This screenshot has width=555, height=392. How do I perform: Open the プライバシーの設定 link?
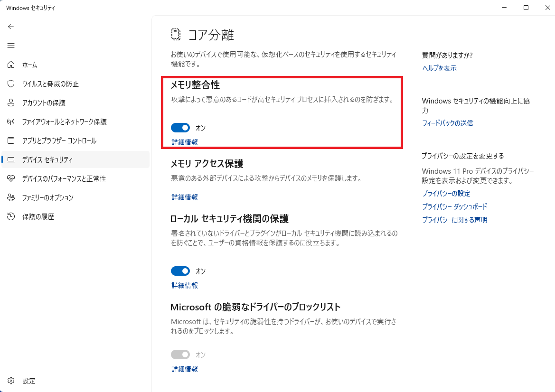[446, 194]
